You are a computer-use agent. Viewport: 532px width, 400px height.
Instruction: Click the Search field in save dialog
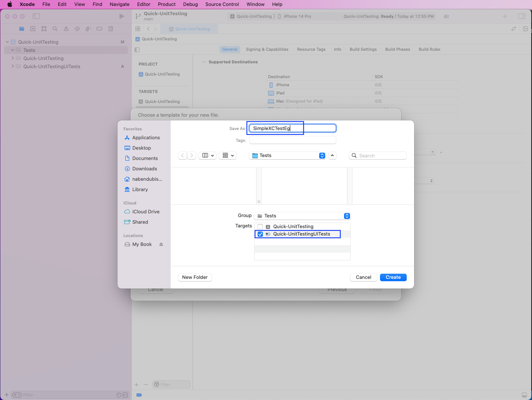(378, 156)
